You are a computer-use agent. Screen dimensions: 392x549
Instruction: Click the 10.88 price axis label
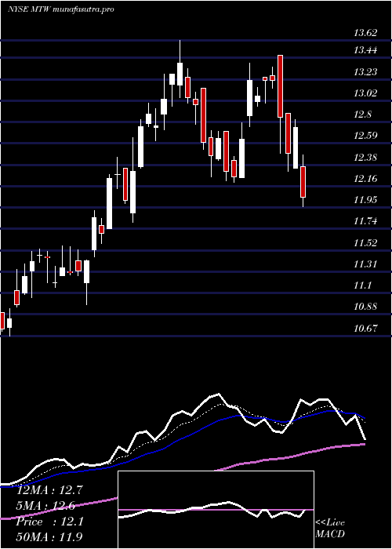(x=365, y=307)
